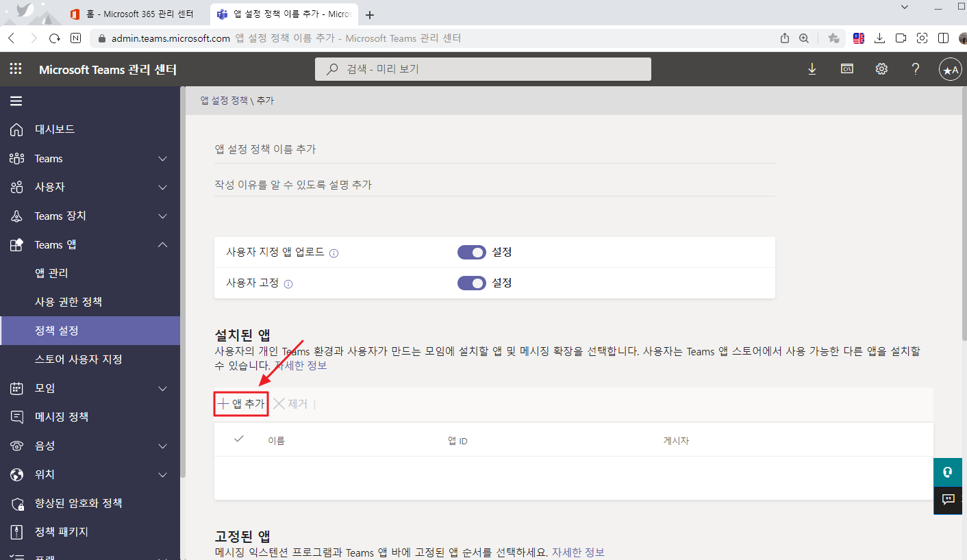Screen dimensions: 967x560
Task: Open the feedback chat icon
Action: 949,500
